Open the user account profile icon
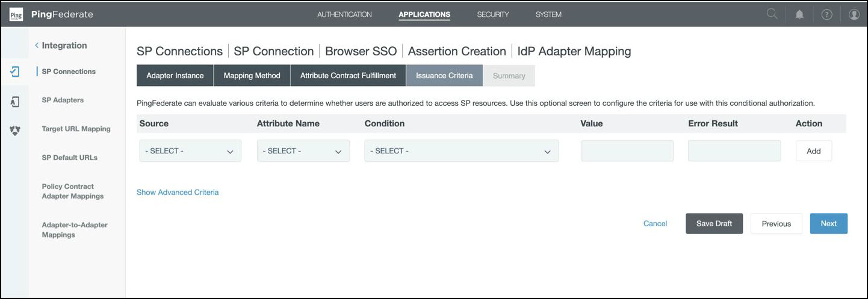The height and width of the screenshot is (299, 868). point(854,14)
